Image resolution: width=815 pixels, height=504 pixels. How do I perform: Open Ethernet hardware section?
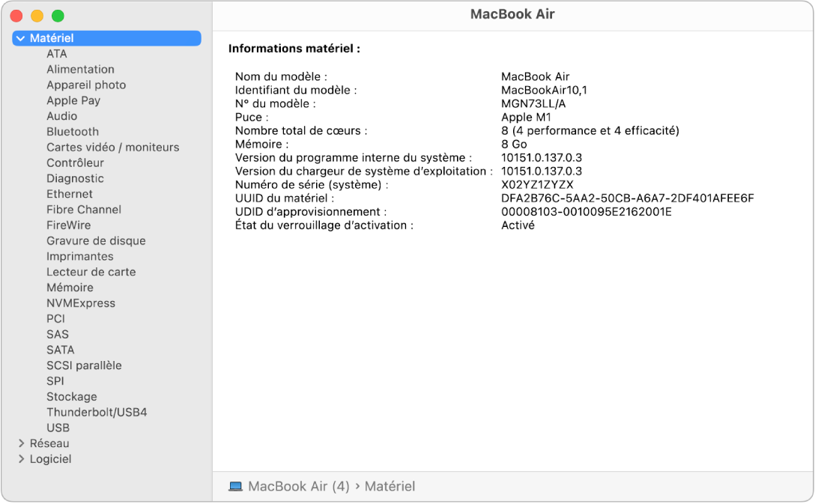[70, 194]
